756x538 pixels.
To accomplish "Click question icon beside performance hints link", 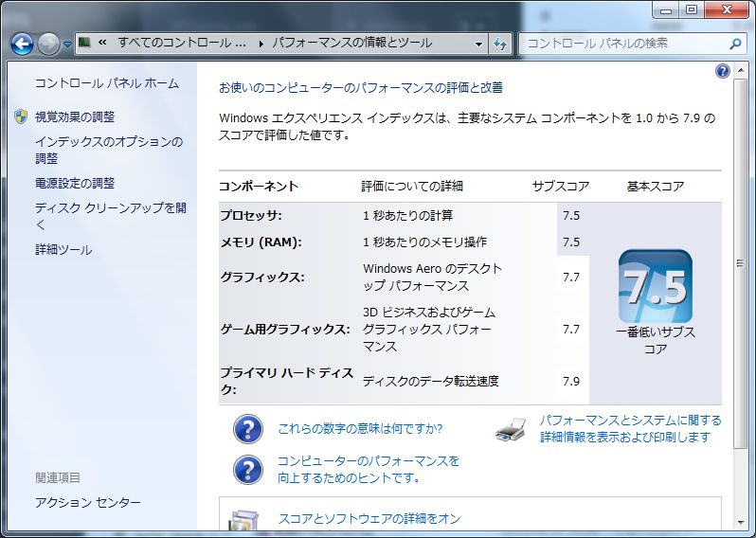I will [x=248, y=470].
